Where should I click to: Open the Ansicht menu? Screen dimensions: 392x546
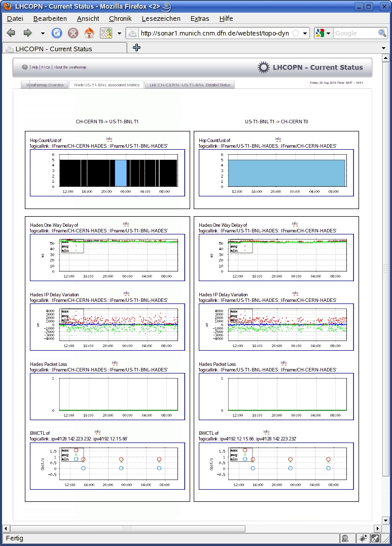pyautogui.click(x=88, y=18)
